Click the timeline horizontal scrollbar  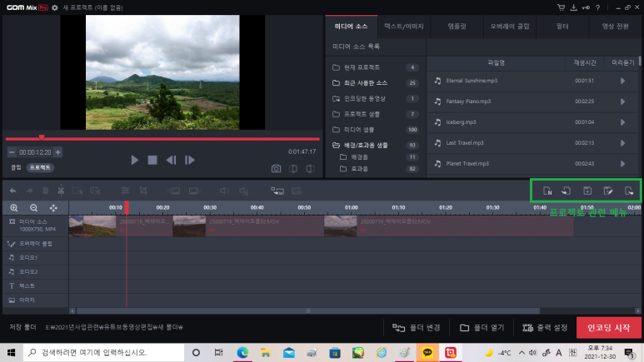pyautogui.click(x=308, y=311)
